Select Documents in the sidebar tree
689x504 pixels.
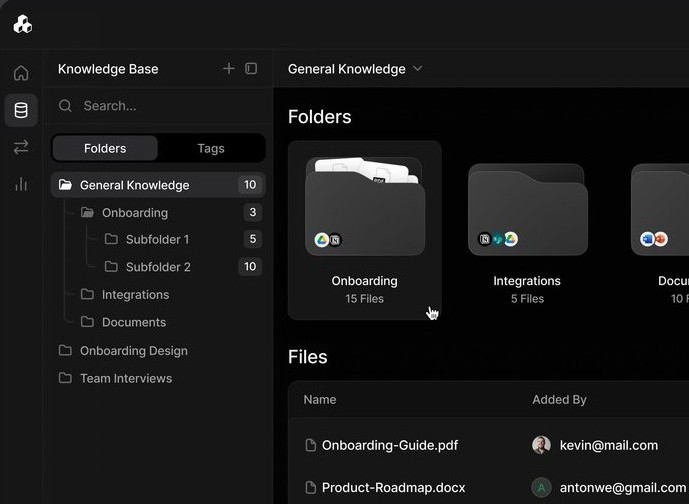[134, 322]
